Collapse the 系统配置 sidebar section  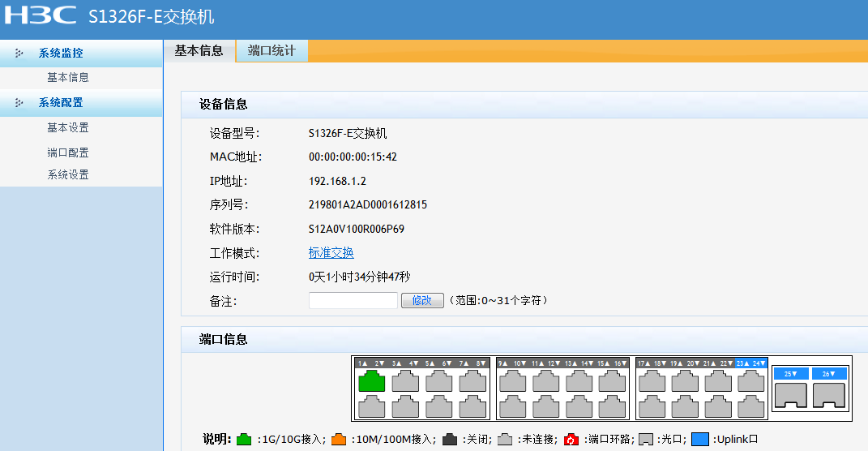coord(61,102)
